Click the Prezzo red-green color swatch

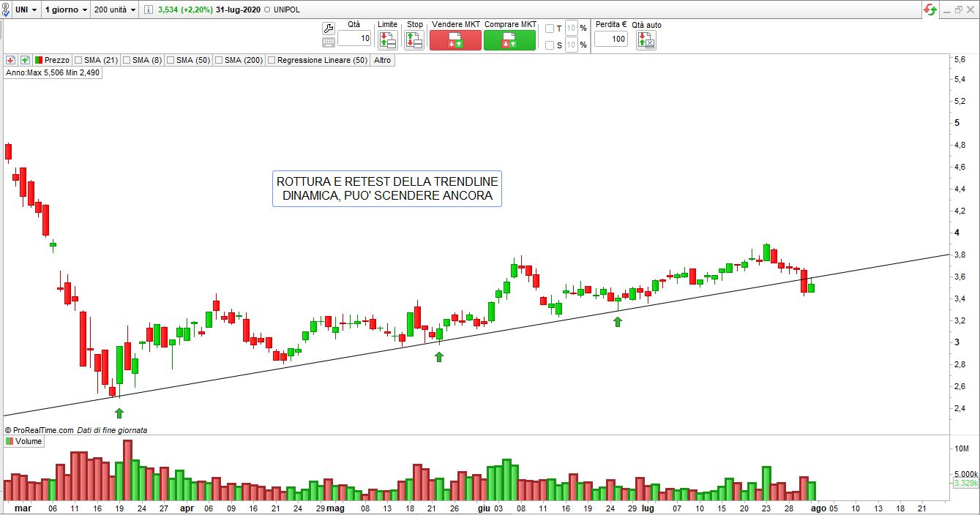[x=39, y=60]
